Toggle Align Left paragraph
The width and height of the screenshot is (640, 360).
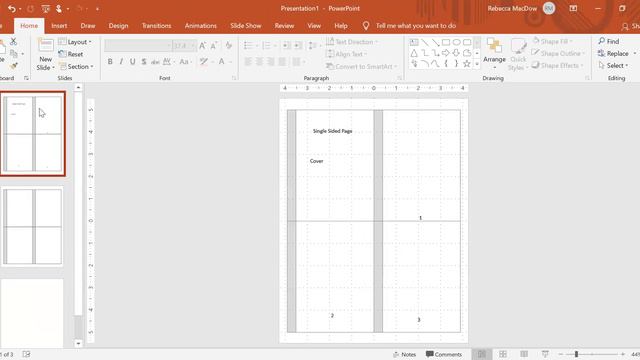pyautogui.click(x=248, y=62)
